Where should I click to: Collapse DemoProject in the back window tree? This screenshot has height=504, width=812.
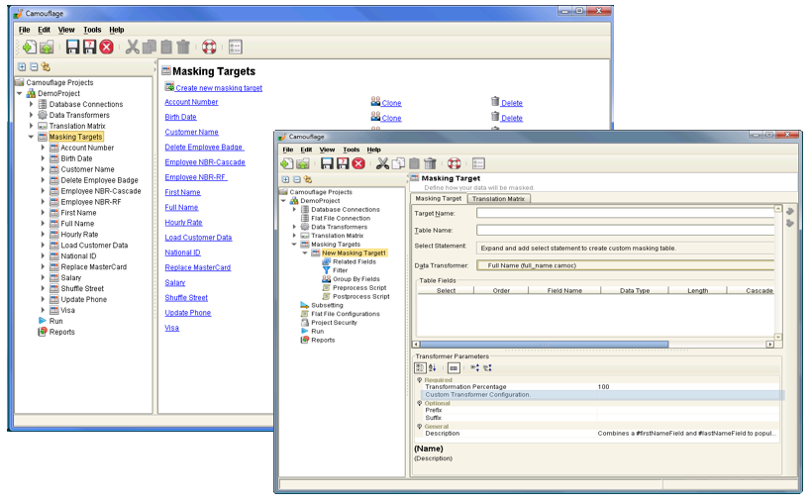[20, 93]
